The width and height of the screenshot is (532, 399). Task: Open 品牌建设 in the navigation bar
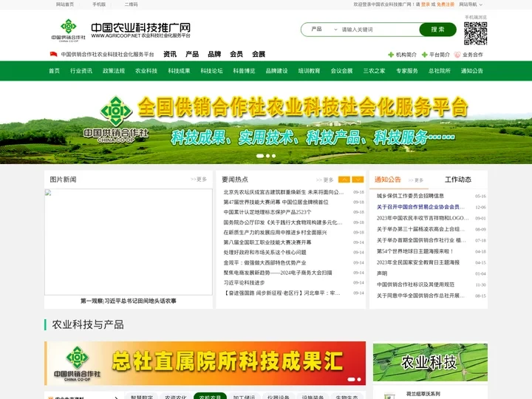276,71
